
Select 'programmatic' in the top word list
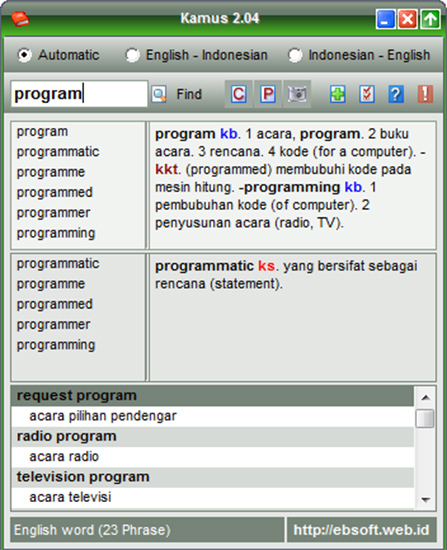click(x=58, y=152)
